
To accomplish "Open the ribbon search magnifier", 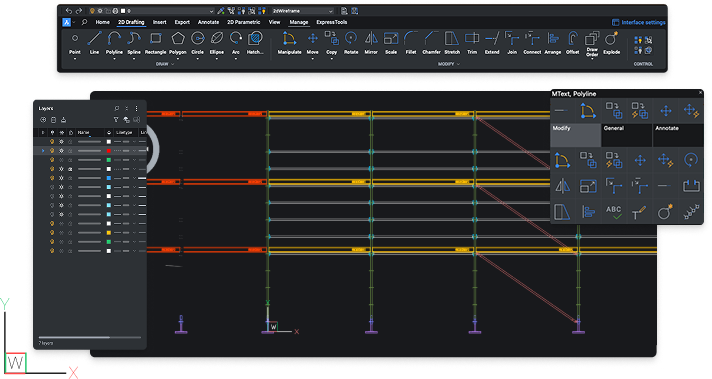I will (84, 22).
